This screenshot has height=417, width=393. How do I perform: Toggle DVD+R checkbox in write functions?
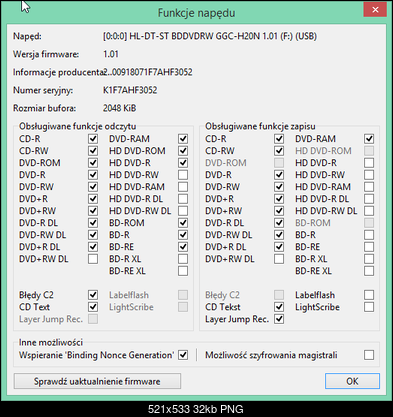click(x=279, y=199)
